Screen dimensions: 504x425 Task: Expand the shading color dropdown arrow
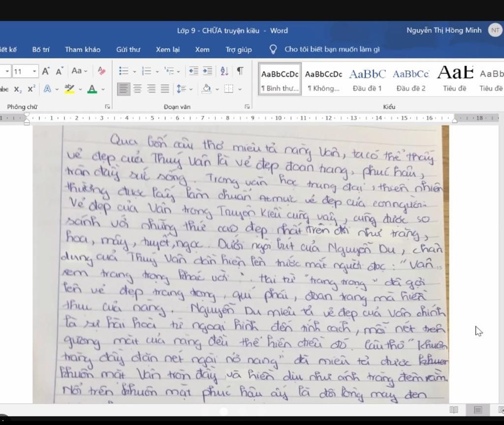(x=217, y=90)
